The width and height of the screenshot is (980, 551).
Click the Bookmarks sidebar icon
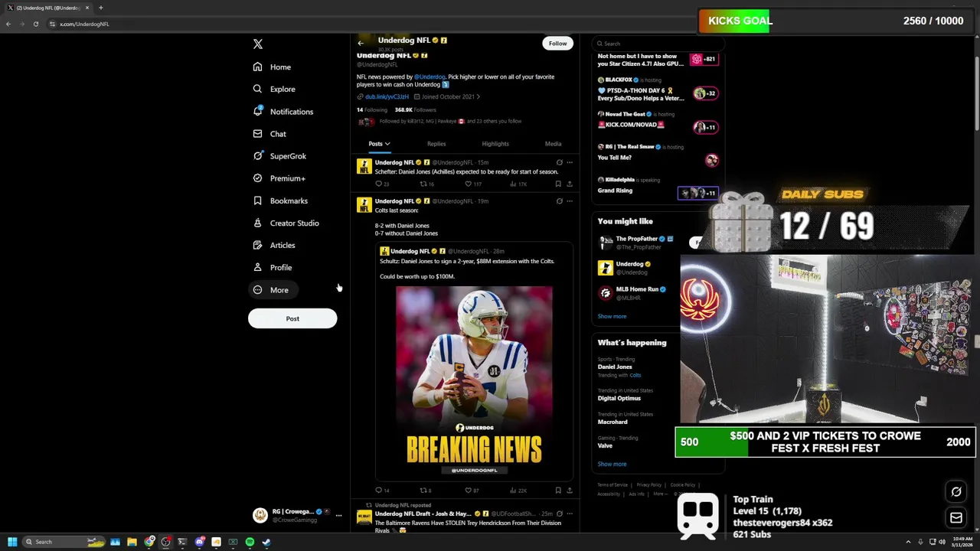point(257,201)
